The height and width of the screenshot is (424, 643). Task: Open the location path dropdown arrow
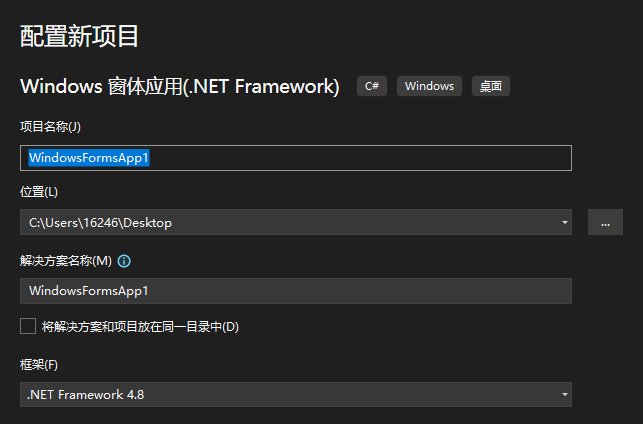click(564, 222)
